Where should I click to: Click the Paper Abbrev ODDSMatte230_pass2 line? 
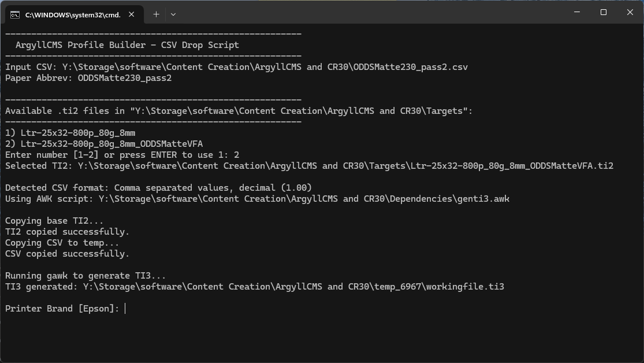88,78
